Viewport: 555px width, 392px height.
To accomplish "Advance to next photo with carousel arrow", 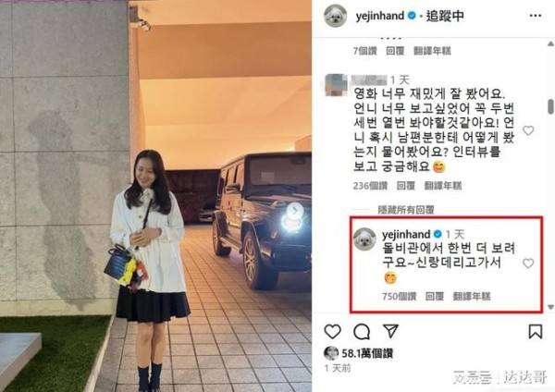I will 294,211.
